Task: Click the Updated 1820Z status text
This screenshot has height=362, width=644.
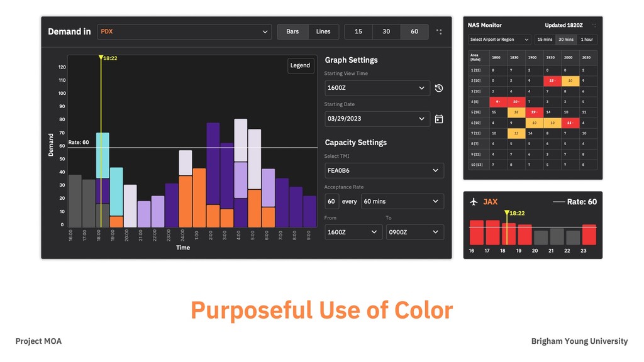Action: [564, 25]
